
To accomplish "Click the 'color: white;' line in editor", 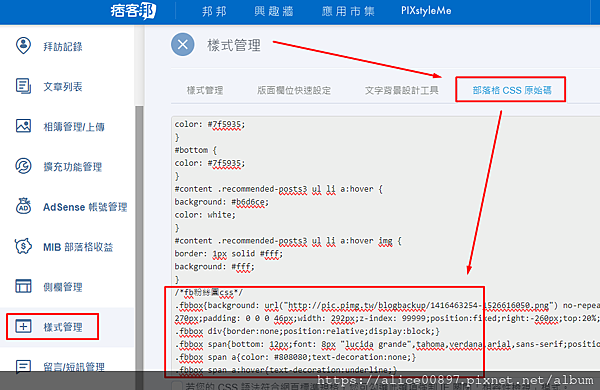I will 205,215.
